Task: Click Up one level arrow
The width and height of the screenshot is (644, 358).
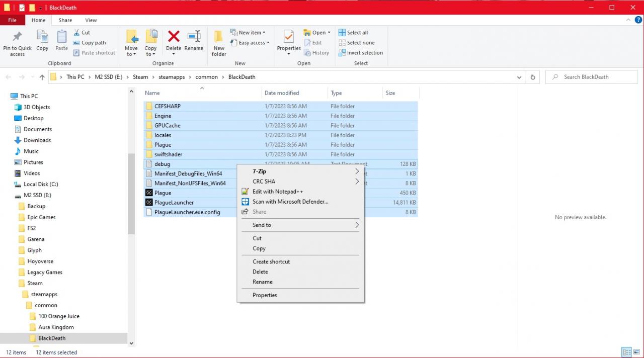Action: [42, 77]
